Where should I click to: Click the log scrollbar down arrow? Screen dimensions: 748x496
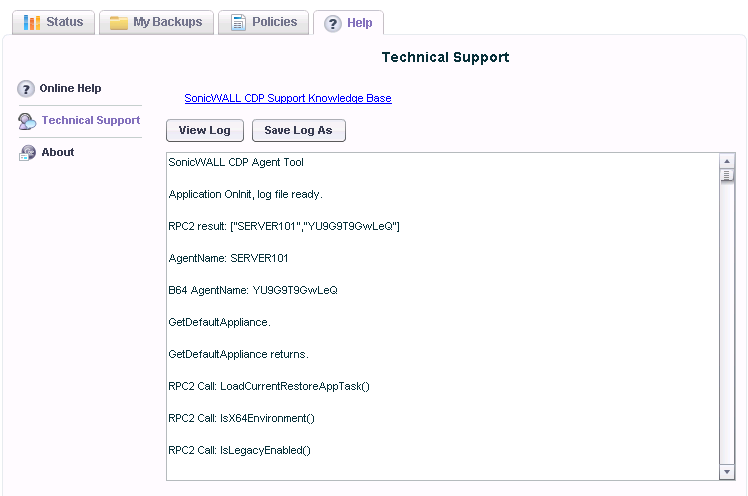(x=727, y=472)
